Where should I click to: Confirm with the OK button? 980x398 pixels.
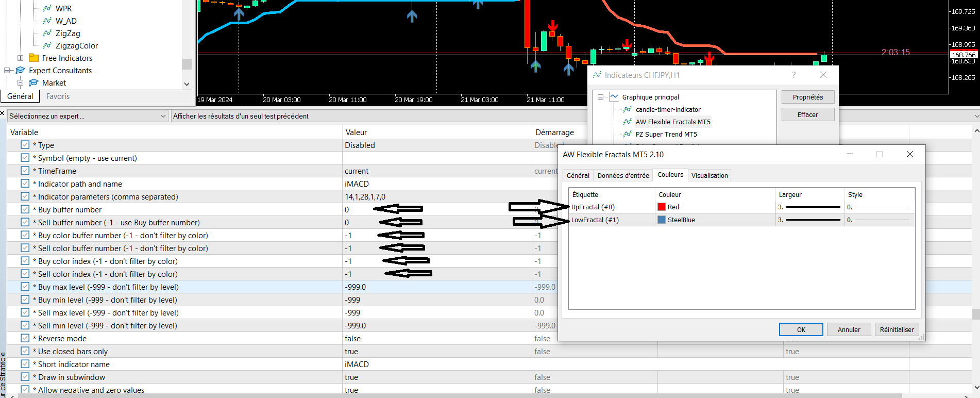click(x=801, y=329)
